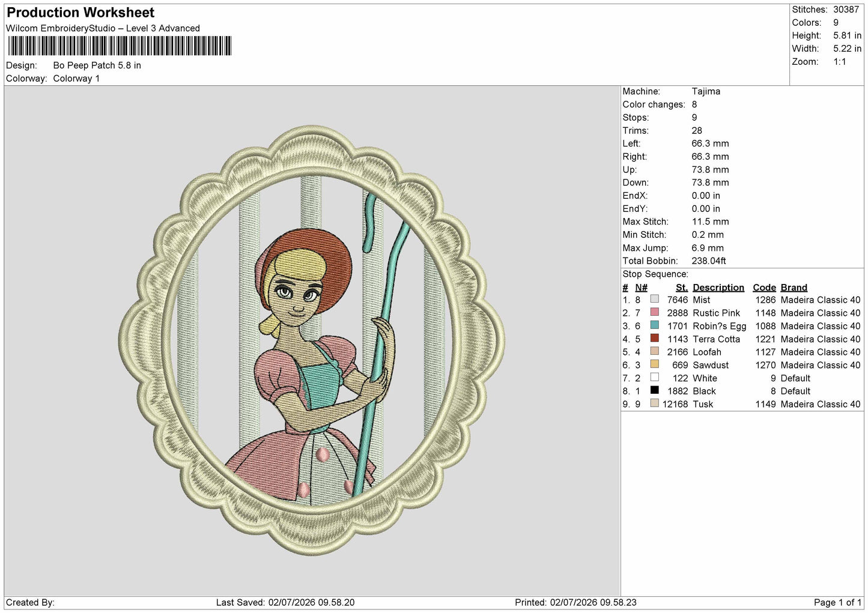Screen dimensions: 868x613
Task: Click the Total Bobbin value 238.04ft
Action: [709, 261]
